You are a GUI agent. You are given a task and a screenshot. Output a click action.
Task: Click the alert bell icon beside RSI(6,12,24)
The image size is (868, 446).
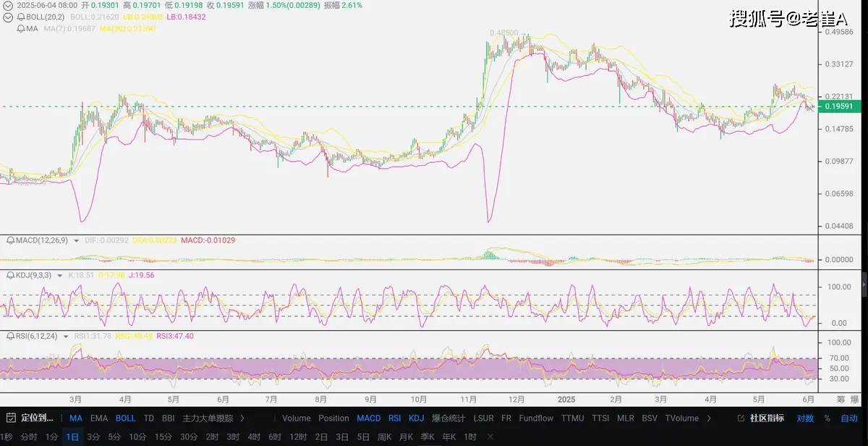coord(12,336)
